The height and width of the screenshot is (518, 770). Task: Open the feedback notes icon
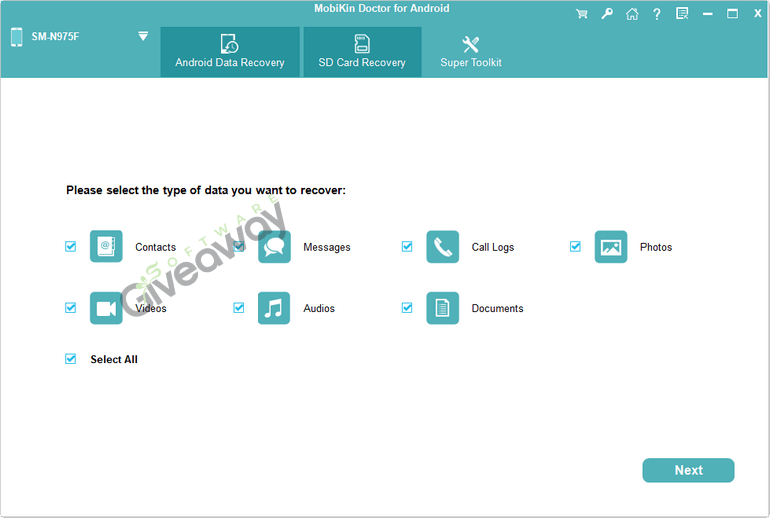pos(682,14)
